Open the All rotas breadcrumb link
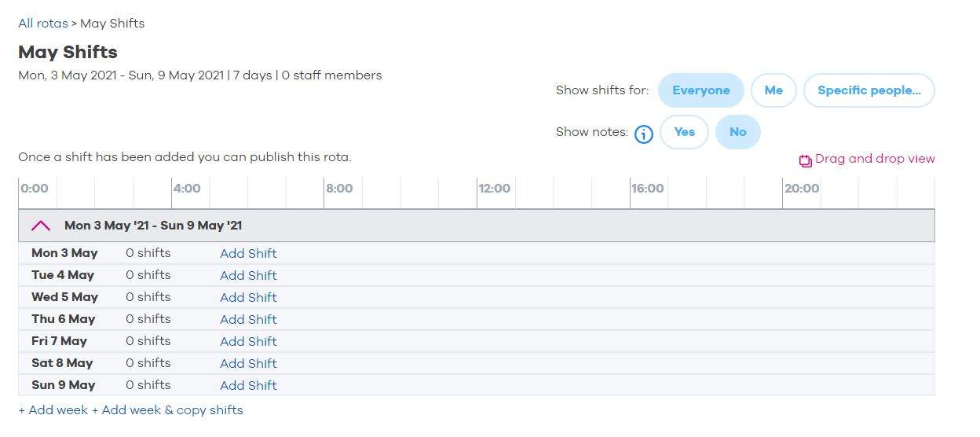This screenshot has height=437, width=980. tap(43, 24)
